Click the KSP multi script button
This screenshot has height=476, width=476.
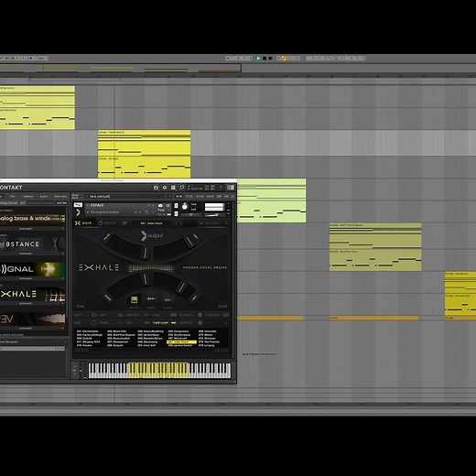coord(219,197)
